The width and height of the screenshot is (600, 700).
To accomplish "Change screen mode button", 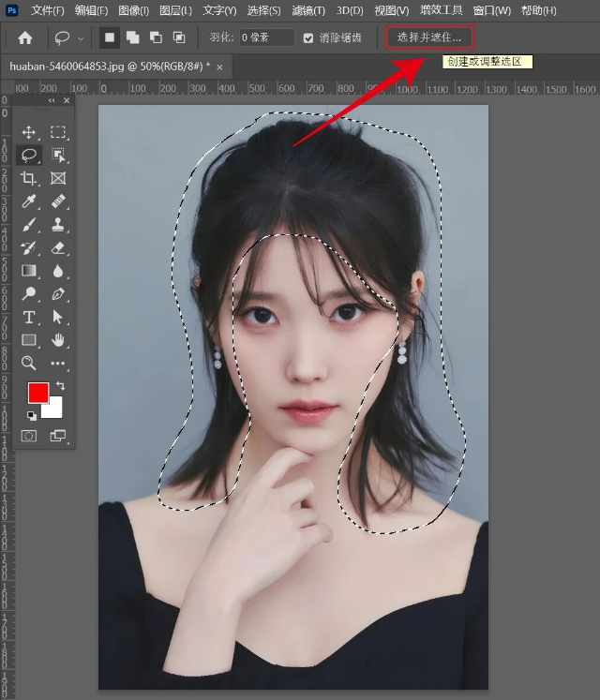I will 58,436.
